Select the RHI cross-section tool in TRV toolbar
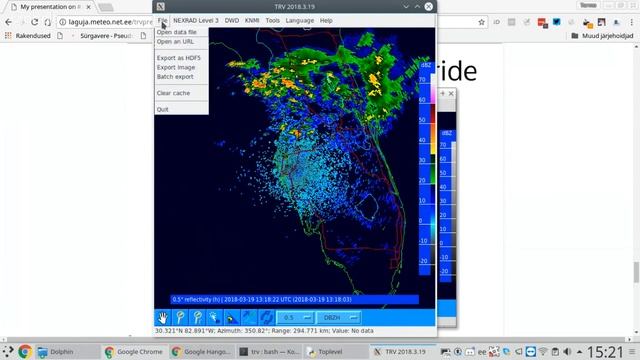Screen dimensions: 640x360 (232, 318)
